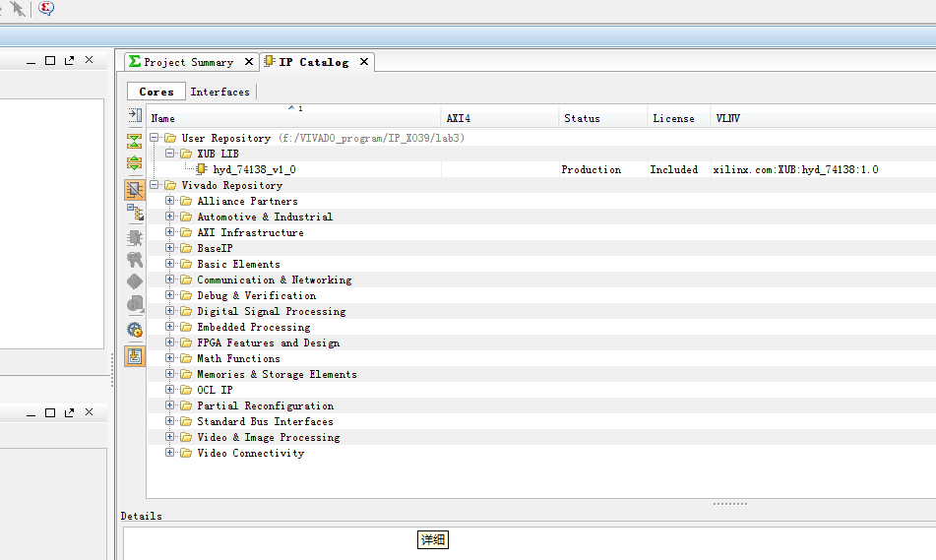Collapse the User Repository node

click(x=155, y=138)
